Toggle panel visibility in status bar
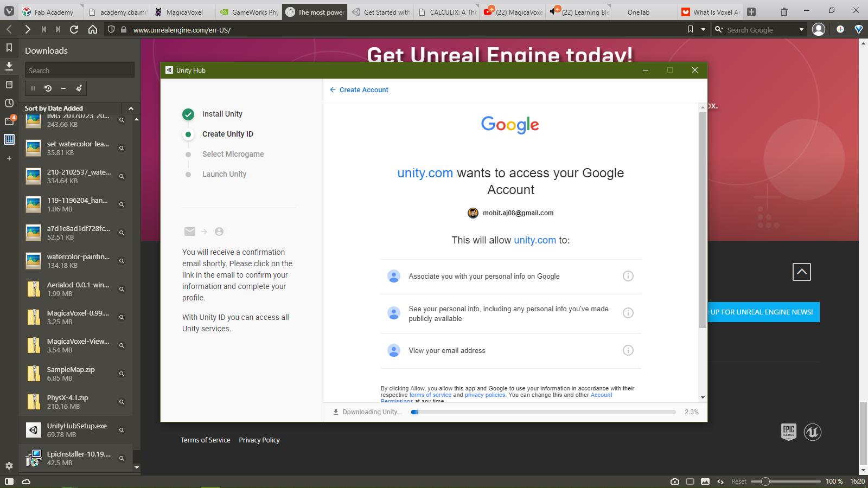The height and width of the screenshot is (488, 868). point(9,481)
